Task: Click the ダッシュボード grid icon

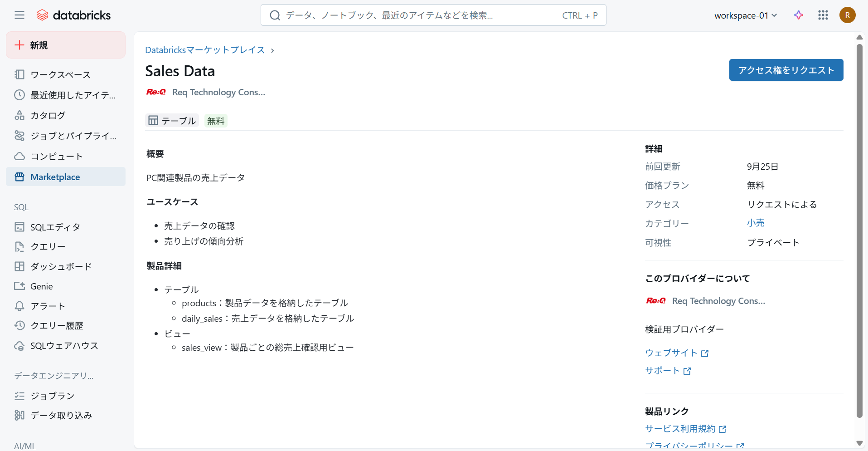Action: coord(19,266)
